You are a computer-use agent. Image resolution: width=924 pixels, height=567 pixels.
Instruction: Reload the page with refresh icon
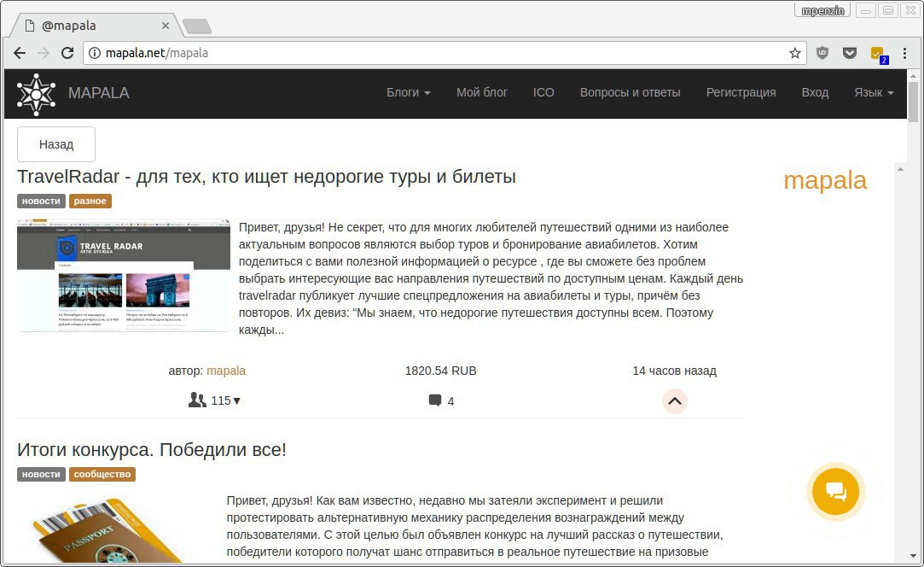[x=67, y=53]
